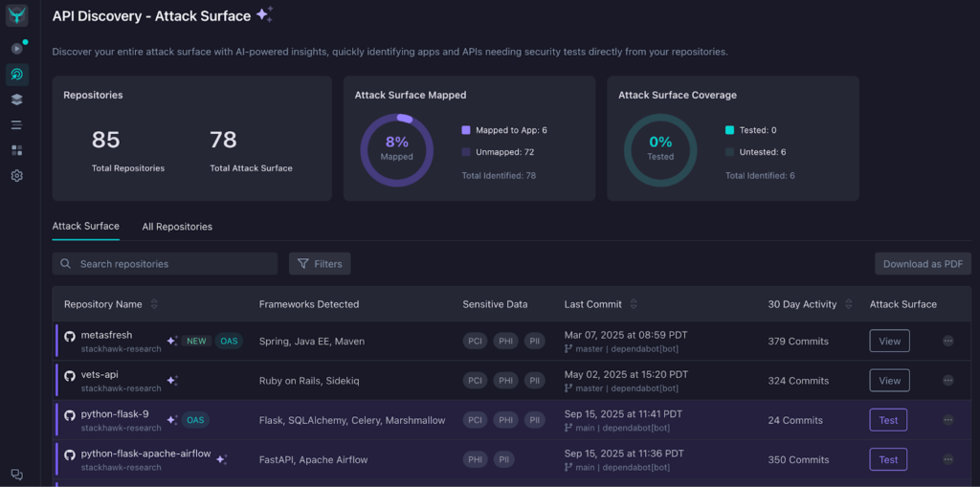The image size is (980, 487).
Task: Click the branch icon under the metasfresh commit date
Action: tap(568, 349)
